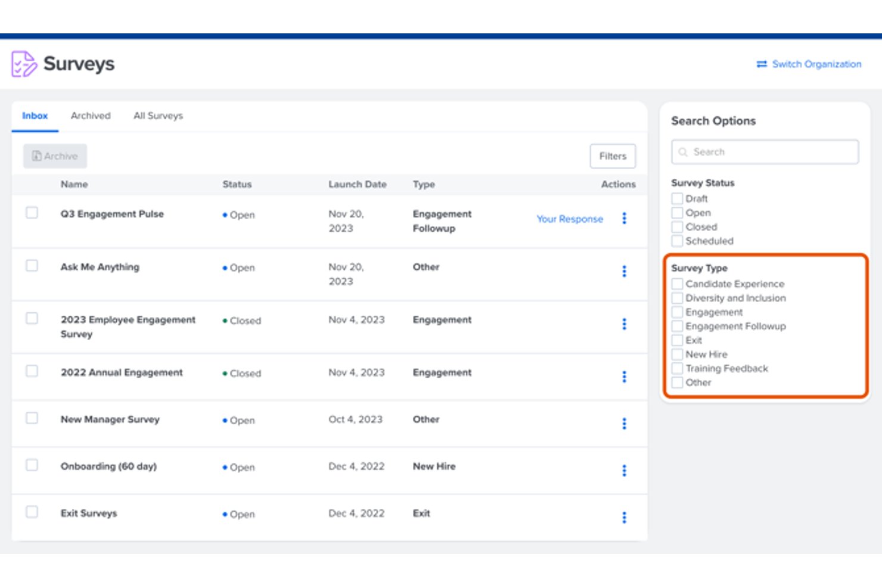Open the Ask Me Anything survey name
The image size is (882, 588).
[x=100, y=267]
